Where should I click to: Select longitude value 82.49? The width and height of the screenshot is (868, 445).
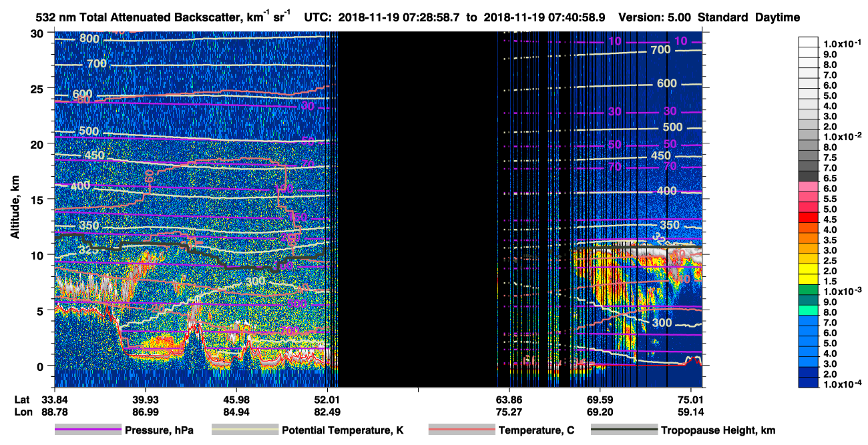tap(327, 412)
